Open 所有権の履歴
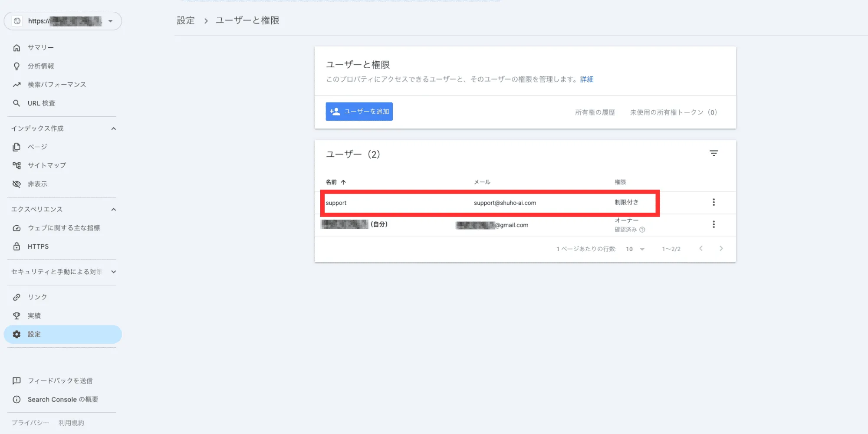Screen dimensions: 868x434 coord(595,112)
